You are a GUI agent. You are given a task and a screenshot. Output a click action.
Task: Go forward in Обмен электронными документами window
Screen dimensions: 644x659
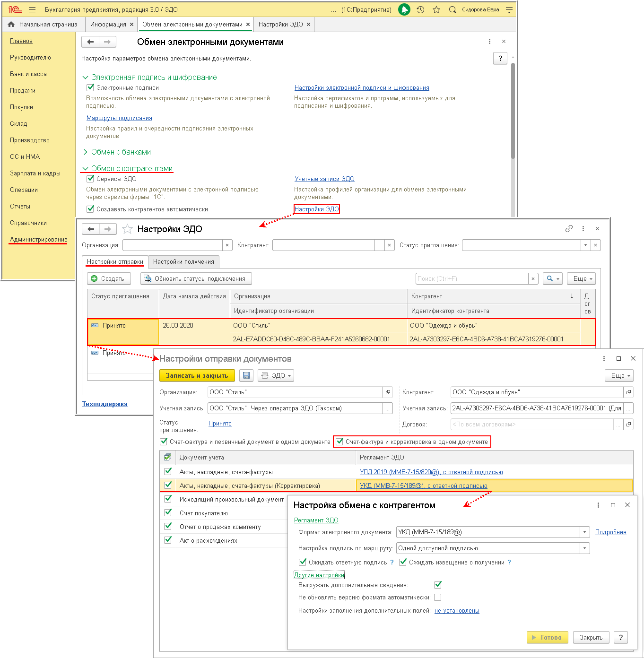click(107, 42)
